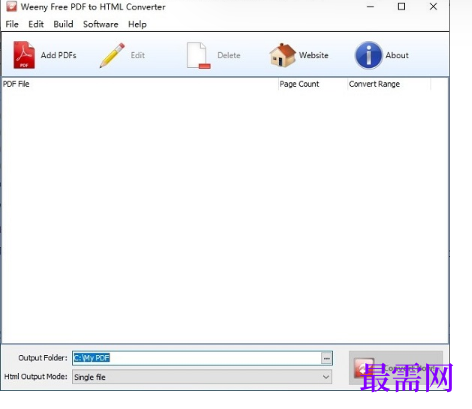Click the Page Count column header
This screenshot has height=409, width=472.
[313, 84]
